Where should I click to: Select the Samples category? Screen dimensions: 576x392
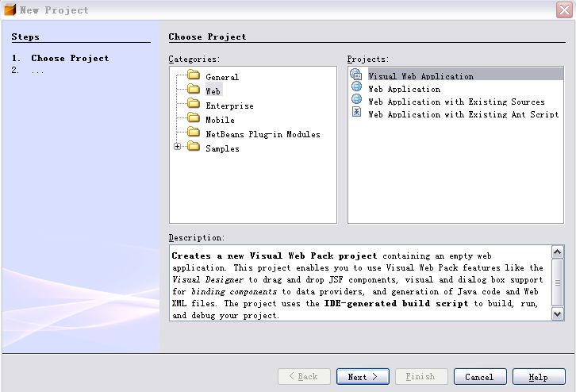click(x=222, y=149)
